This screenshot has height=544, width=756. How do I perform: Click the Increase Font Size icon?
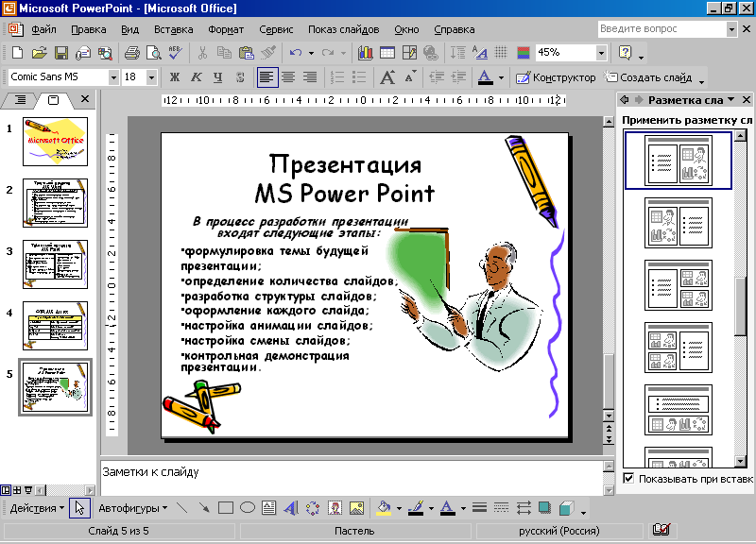[387, 77]
